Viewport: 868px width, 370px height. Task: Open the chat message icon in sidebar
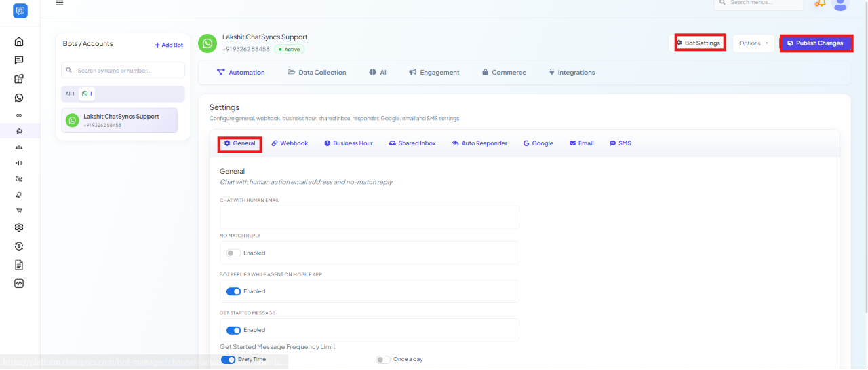click(19, 60)
